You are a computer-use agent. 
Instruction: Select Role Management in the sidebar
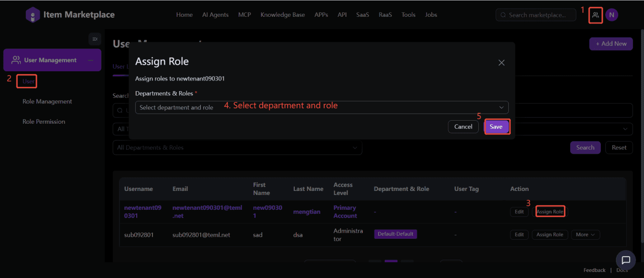tap(47, 101)
